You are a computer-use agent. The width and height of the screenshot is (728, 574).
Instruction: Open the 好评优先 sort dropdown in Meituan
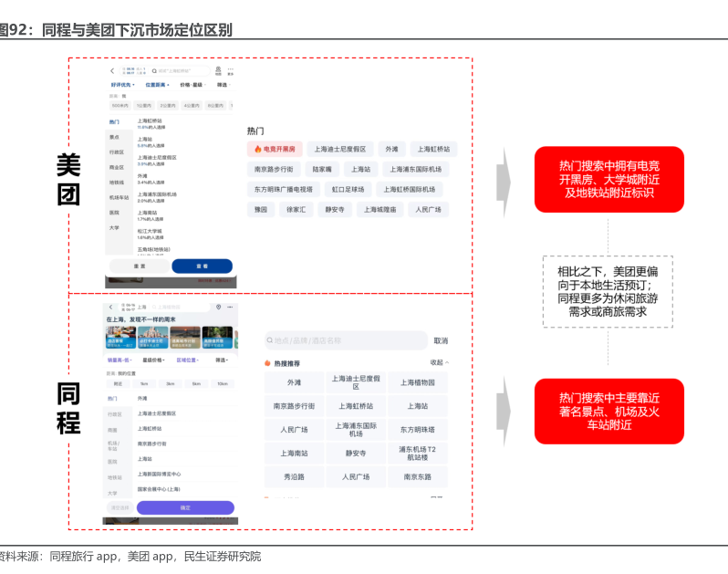click(122, 85)
